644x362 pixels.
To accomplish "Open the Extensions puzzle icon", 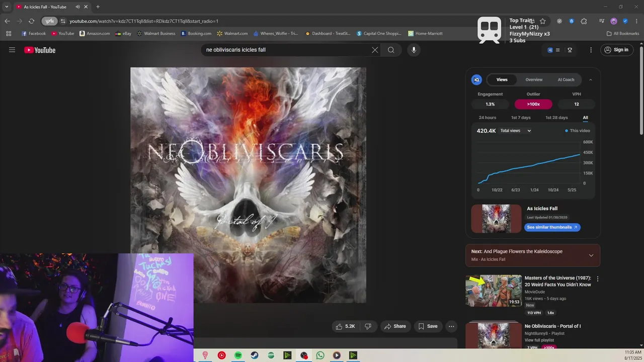I will pos(584,21).
